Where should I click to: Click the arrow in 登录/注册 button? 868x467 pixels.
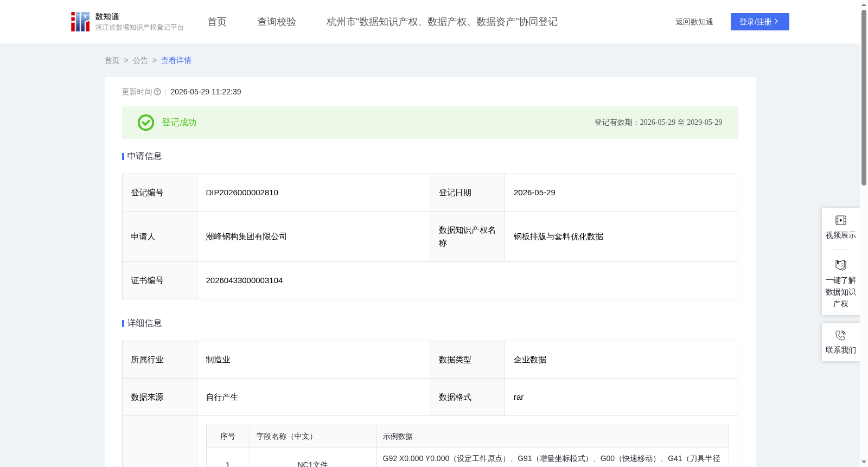click(x=777, y=22)
